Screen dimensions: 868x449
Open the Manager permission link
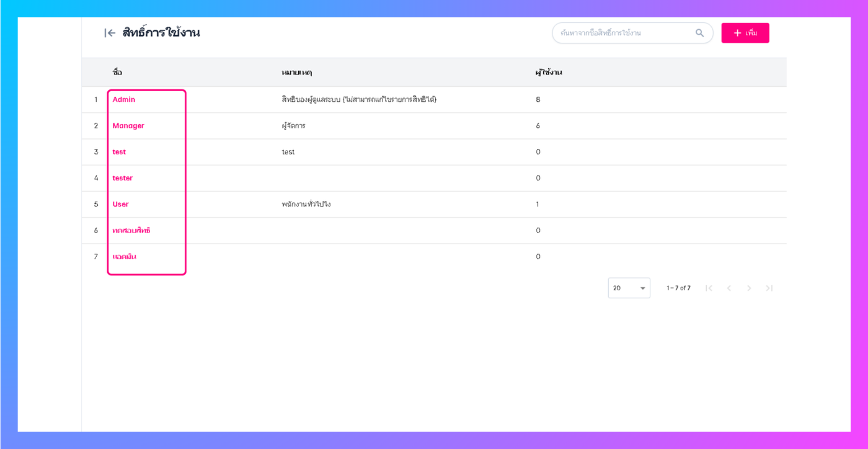[x=128, y=126]
